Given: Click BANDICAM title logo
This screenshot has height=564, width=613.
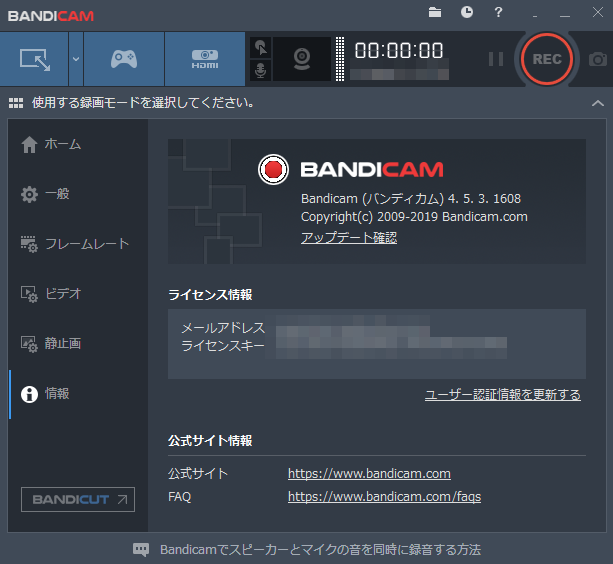Looking at the screenshot, I should click(x=51, y=16).
